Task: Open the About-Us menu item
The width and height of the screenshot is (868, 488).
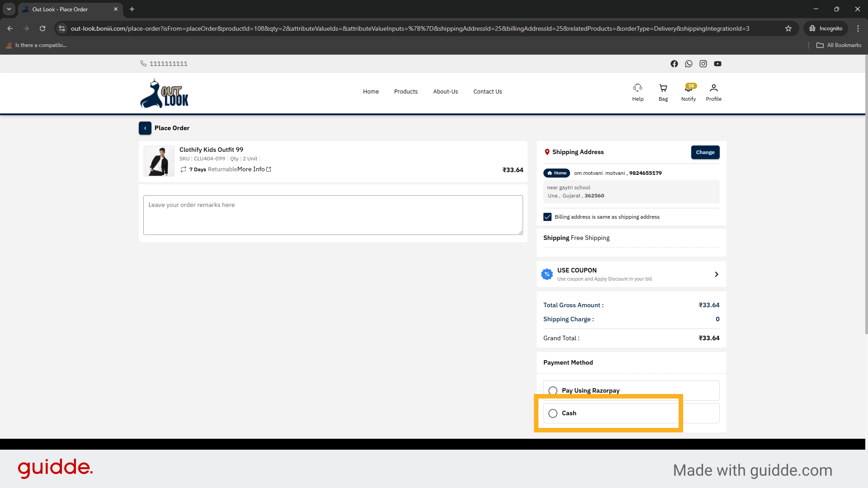Action: point(445,92)
